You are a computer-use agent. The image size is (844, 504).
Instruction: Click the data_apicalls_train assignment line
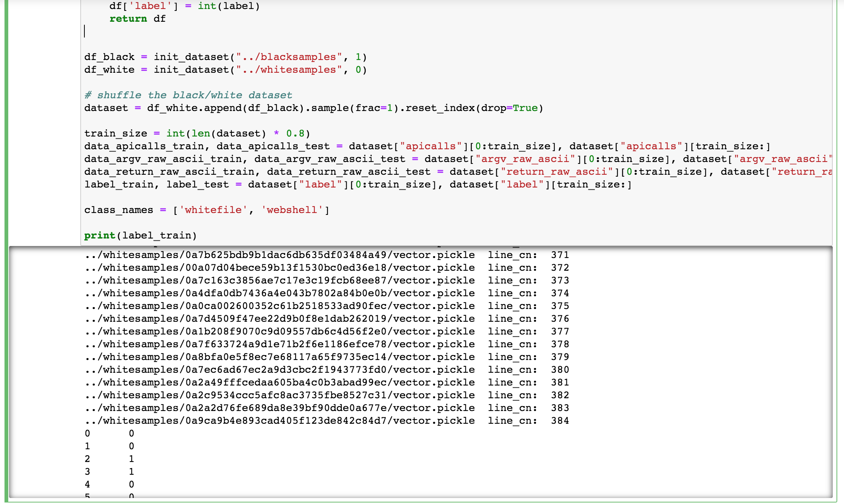[x=427, y=146]
